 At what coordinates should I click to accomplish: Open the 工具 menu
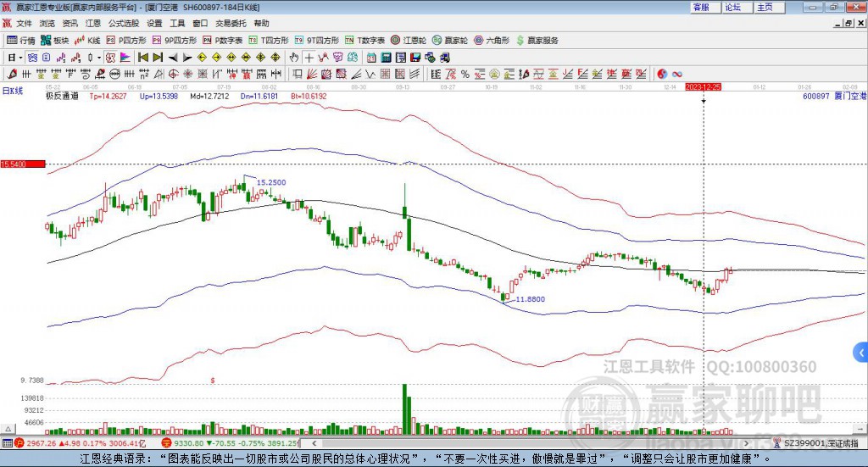[177, 23]
